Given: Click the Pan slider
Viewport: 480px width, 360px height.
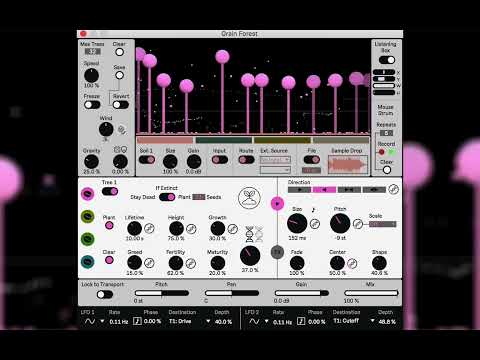Looking at the screenshot, I should click(x=232, y=293).
